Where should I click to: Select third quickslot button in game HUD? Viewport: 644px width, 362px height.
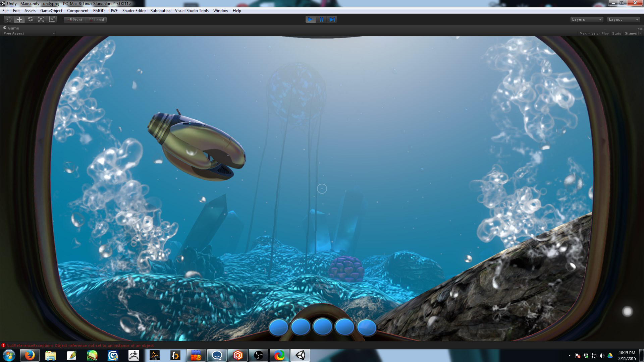323,326
